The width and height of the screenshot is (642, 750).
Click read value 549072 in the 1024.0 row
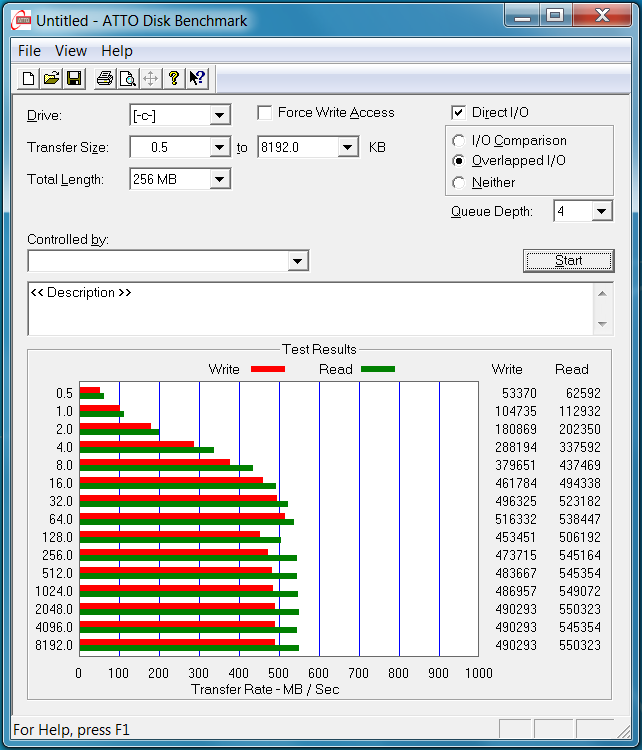[x=580, y=591]
